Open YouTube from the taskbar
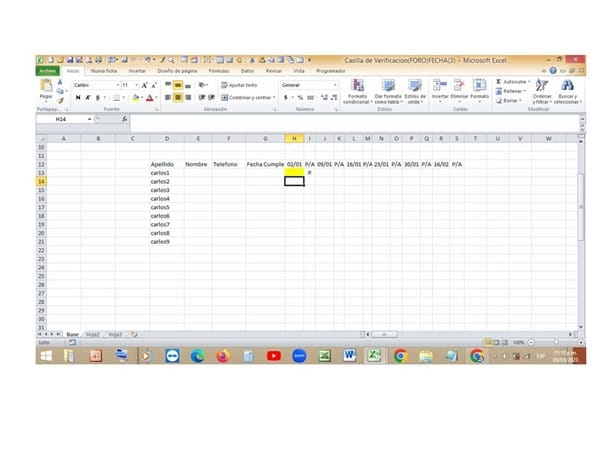The height and width of the screenshot is (450, 600). [274, 356]
